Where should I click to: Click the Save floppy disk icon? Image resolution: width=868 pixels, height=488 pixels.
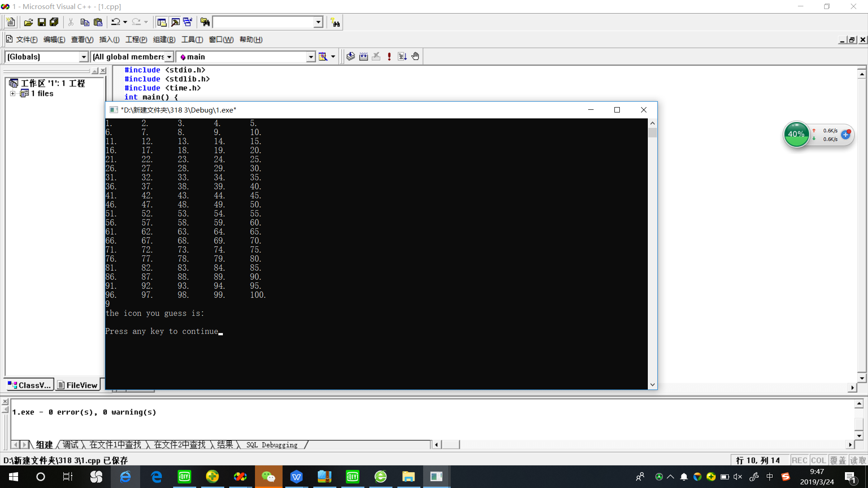coord(42,22)
